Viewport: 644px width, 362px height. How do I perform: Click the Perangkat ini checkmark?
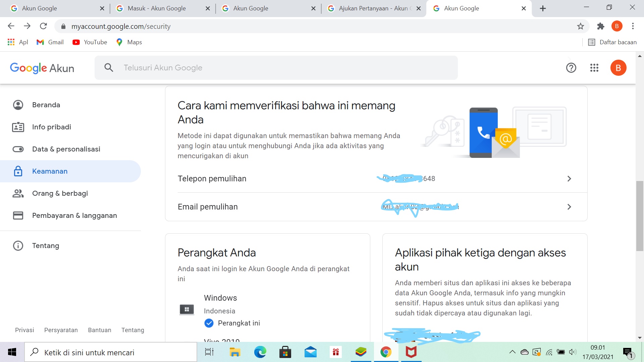coord(209,323)
